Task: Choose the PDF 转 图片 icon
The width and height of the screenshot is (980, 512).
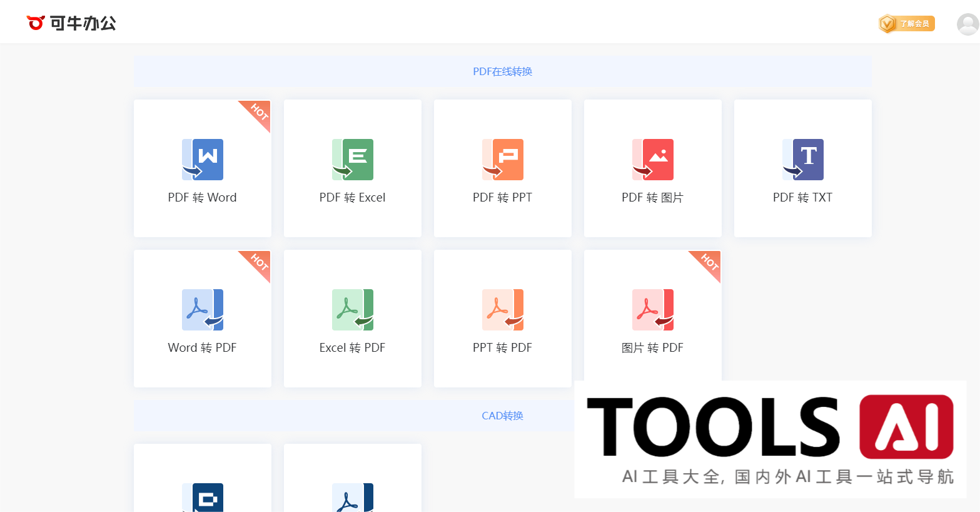Action: pyautogui.click(x=653, y=160)
